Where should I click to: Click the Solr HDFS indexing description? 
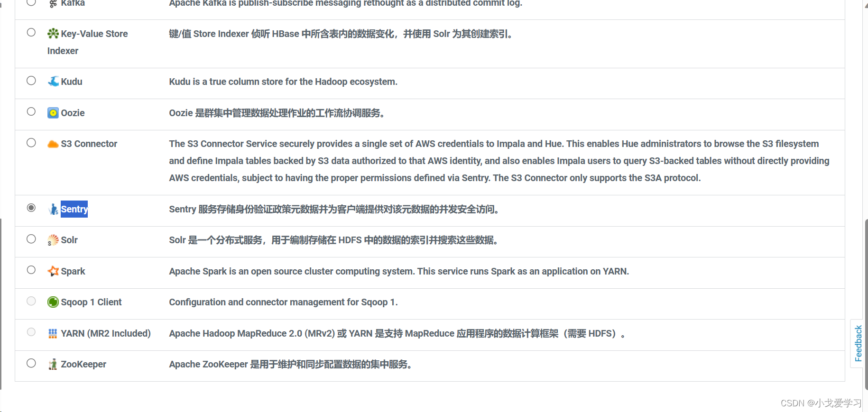point(333,240)
